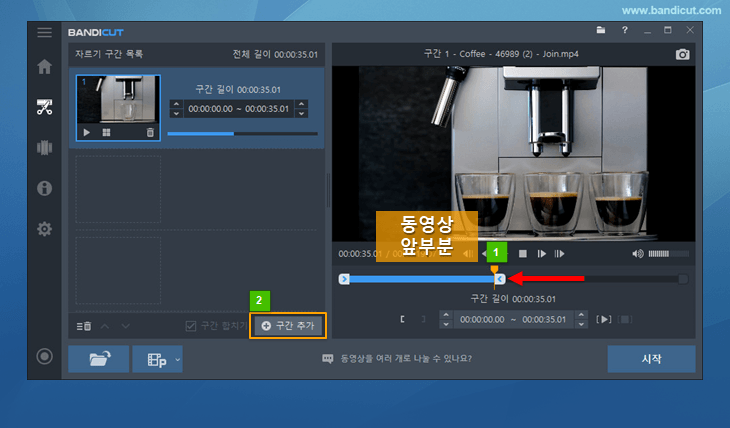Open the settings gear in sidebar
The width and height of the screenshot is (730, 428).
(x=45, y=229)
